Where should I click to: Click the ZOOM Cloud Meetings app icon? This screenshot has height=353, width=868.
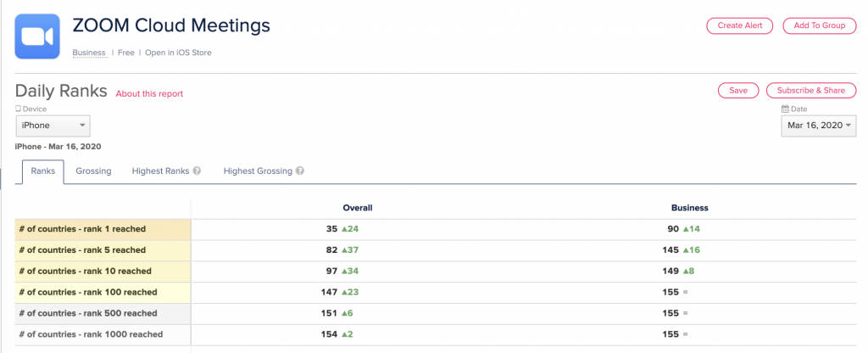tap(37, 36)
